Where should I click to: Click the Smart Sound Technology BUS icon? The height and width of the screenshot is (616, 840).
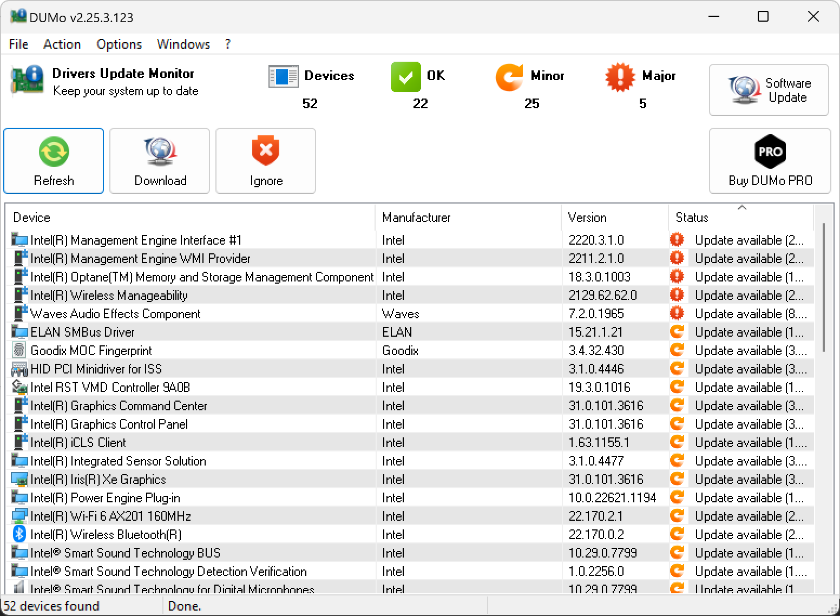[x=19, y=553]
